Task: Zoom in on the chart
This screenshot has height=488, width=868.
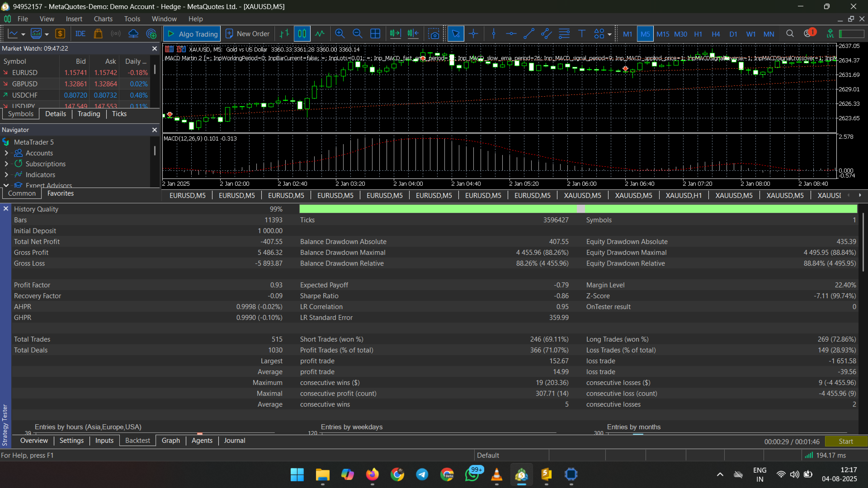Action: pyautogui.click(x=340, y=34)
